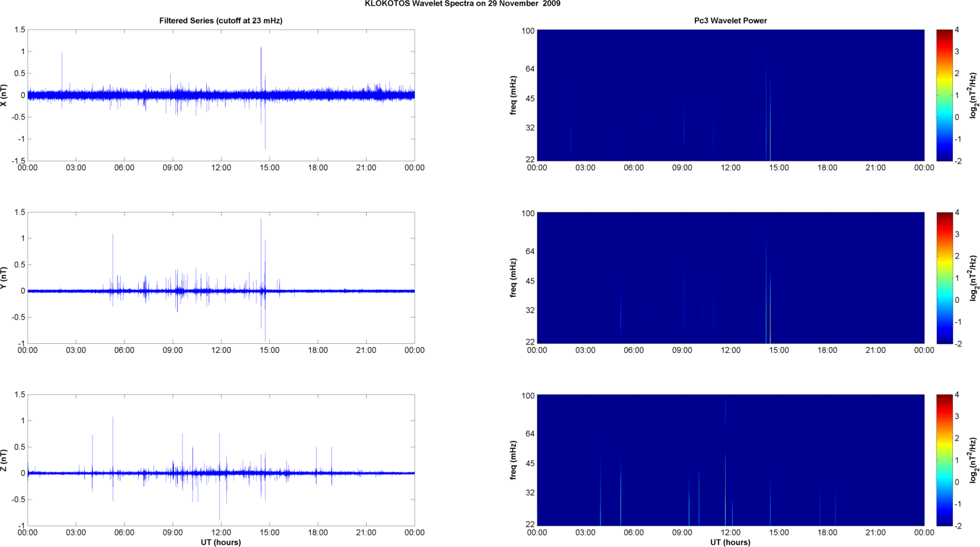The width and height of the screenshot is (980, 547).
Task: Click the 15:00 tick under the bottom spectrogram
Action: coord(779,532)
